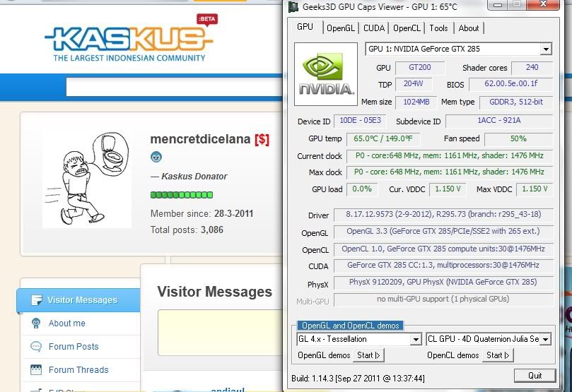Click the visitor message text box
The width and height of the screenshot is (572, 392).
coord(220,333)
